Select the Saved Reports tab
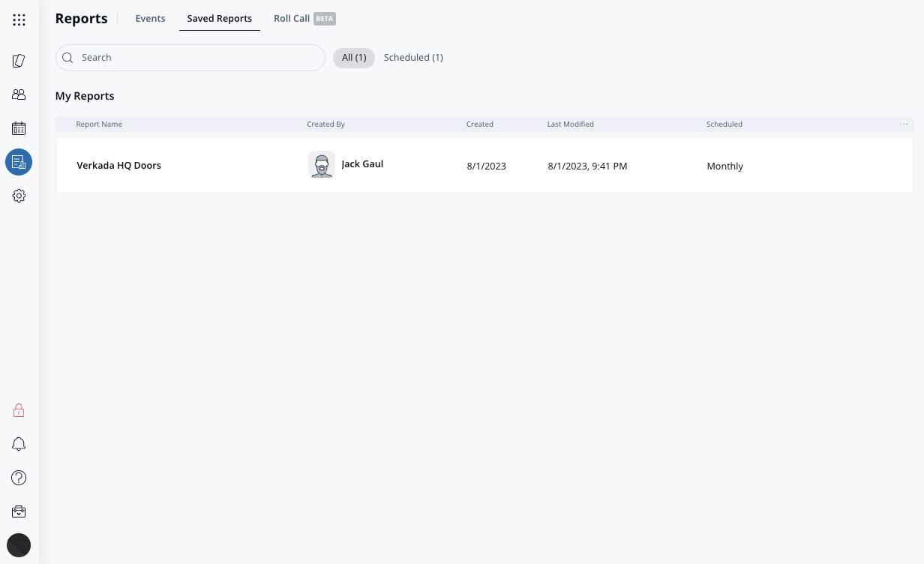 (x=219, y=19)
